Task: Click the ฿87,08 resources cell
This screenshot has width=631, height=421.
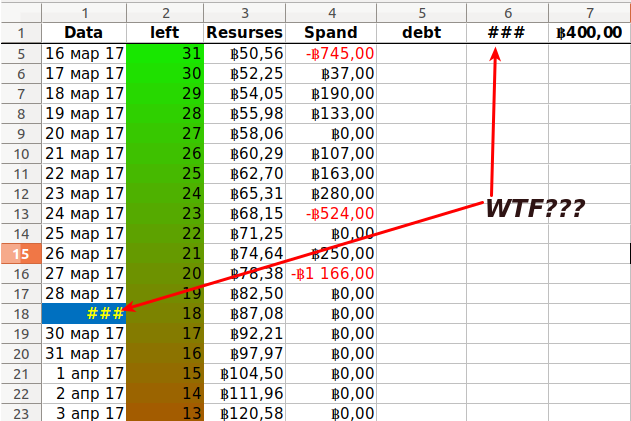Action: coord(244,314)
